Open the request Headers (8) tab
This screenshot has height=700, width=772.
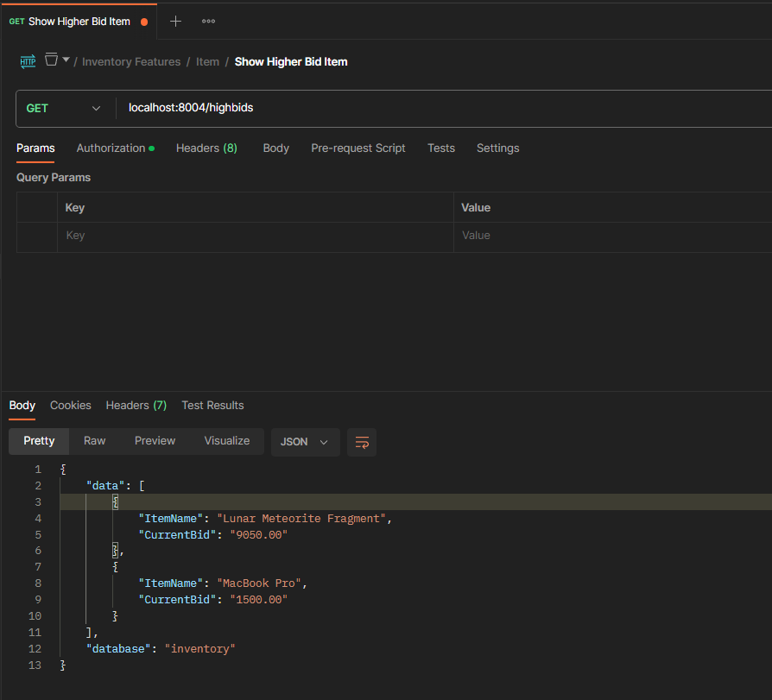pyautogui.click(x=206, y=148)
